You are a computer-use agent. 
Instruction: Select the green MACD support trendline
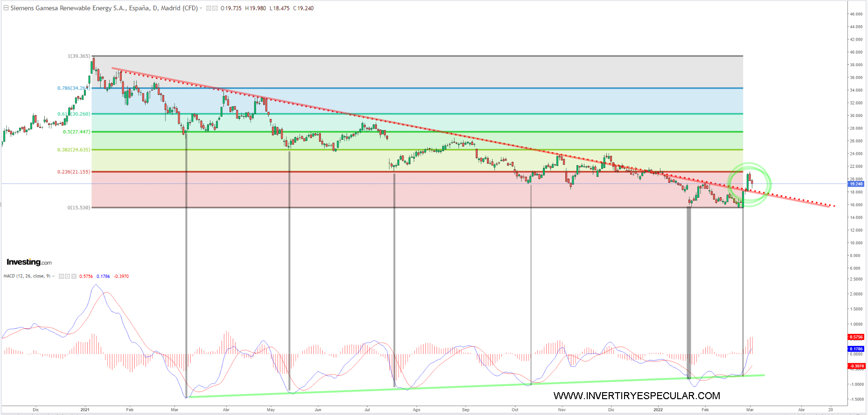(466, 386)
